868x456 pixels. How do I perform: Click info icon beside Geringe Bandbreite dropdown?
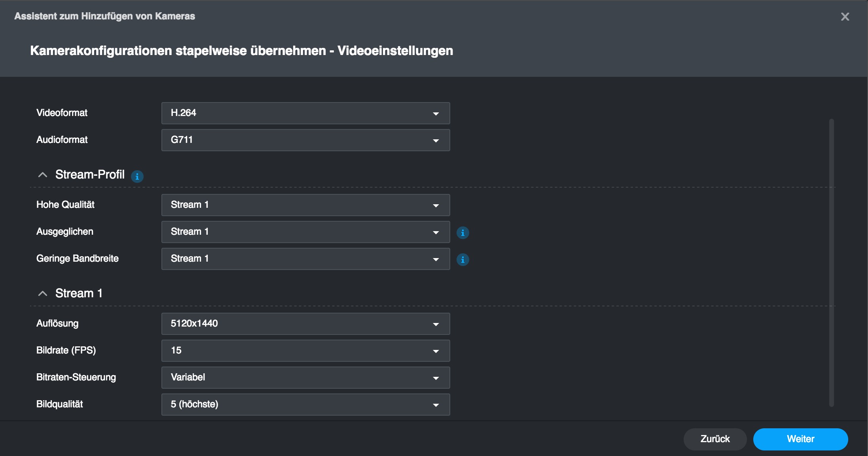pyautogui.click(x=462, y=260)
